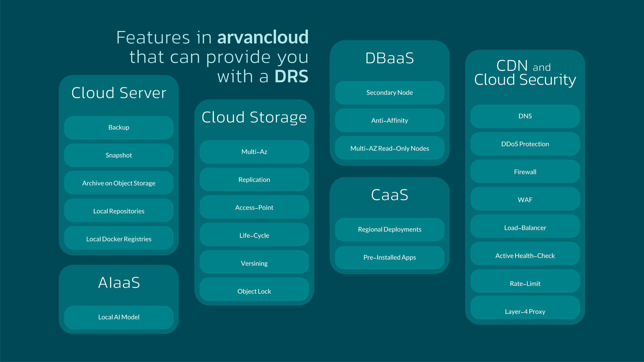Click the Cloud Storage heading
The image size is (644, 362).
coord(254,117)
